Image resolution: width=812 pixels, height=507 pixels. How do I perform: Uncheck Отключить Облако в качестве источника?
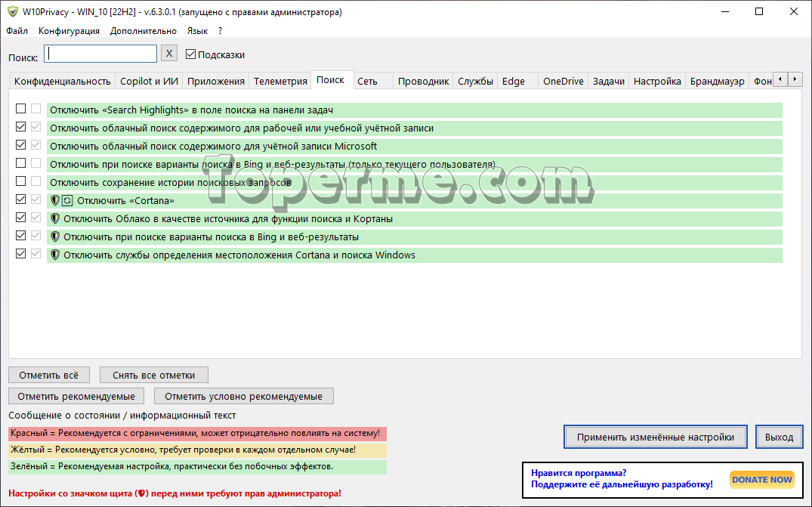coord(20,218)
